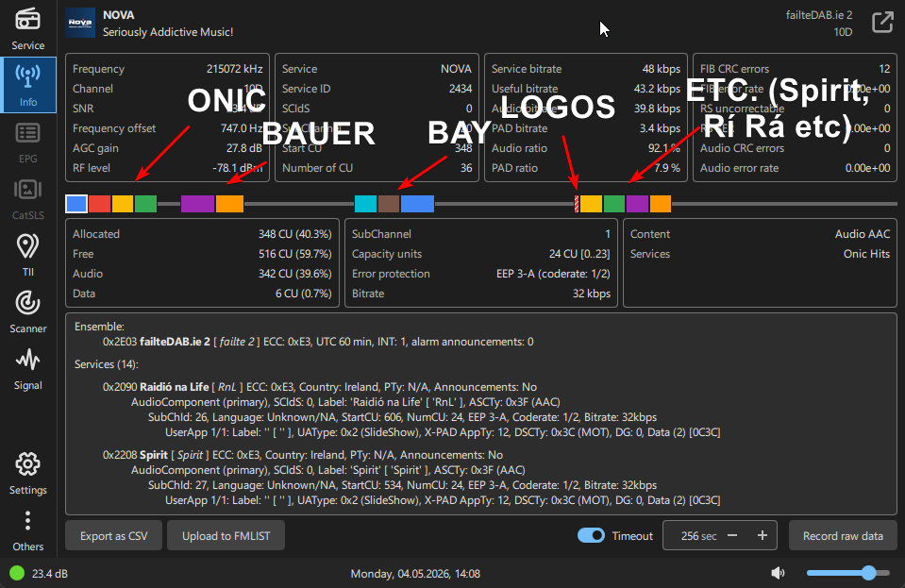Click the 0x2090 Raidió na Life service entry
The width and height of the screenshot is (905, 588).
click(320, 387)
